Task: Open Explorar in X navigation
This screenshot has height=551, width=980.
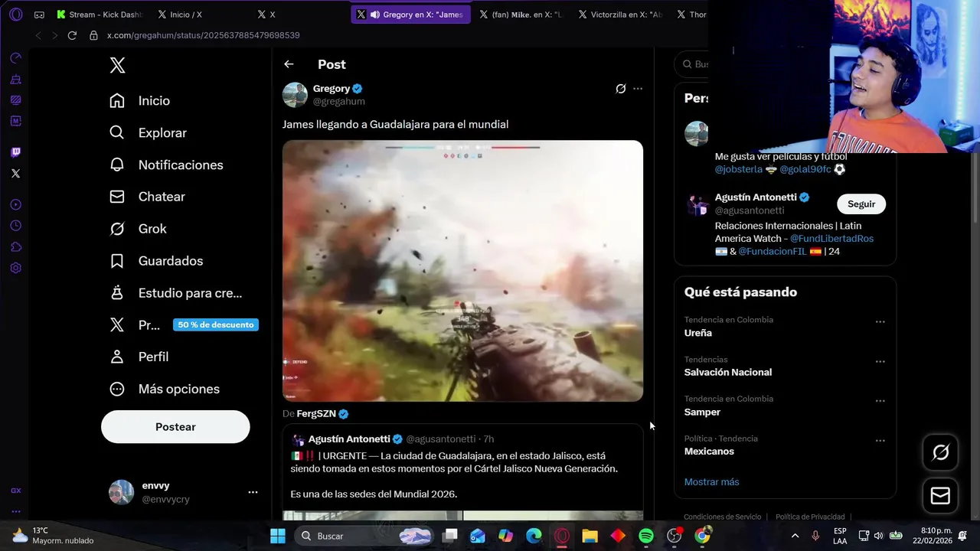Action: click(x=148, y=133)
